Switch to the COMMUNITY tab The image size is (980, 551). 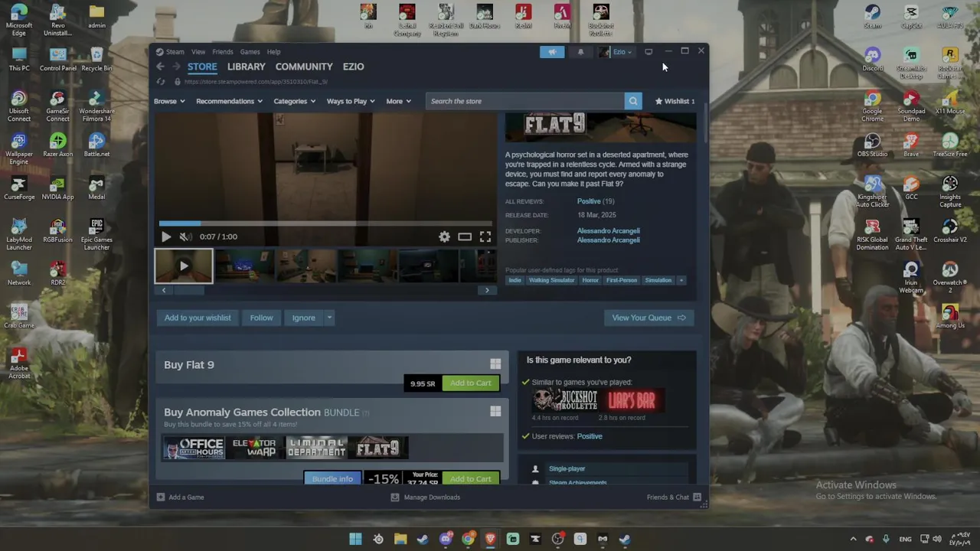(304, 67)
